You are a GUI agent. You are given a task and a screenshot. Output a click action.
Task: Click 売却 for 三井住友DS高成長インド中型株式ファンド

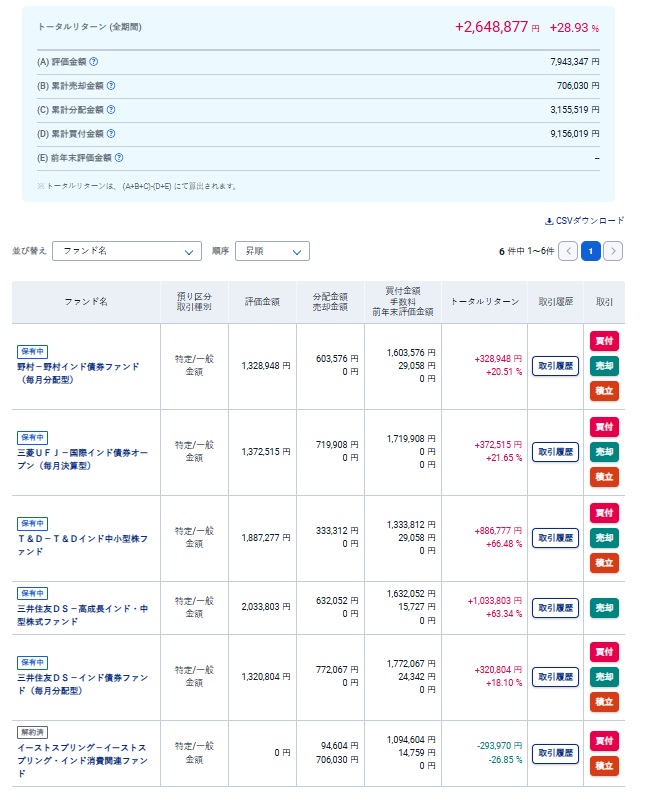point(604,607)
